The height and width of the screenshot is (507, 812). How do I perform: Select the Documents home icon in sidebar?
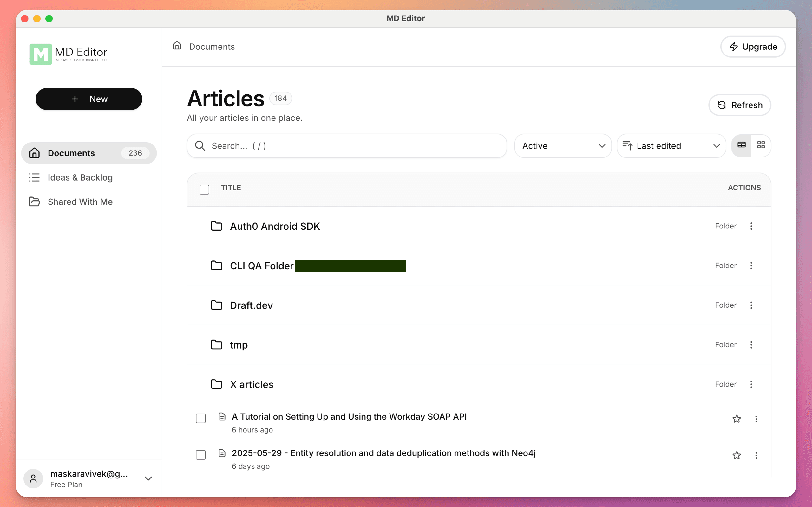pos(35,153)
